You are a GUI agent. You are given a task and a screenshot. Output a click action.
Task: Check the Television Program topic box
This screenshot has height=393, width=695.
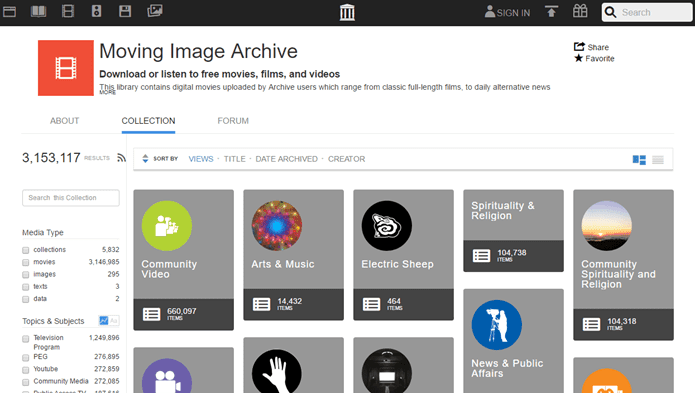click(x=26, y=339)
